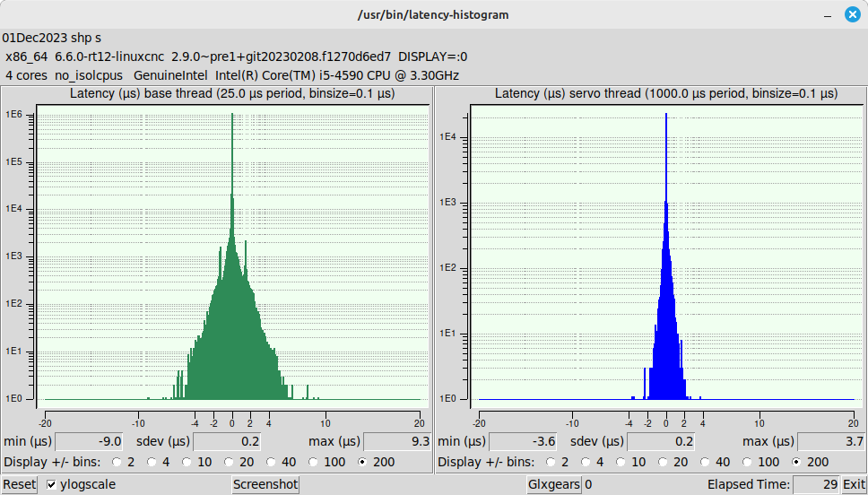This screenshot has height=495, width=868.
Task: Click the servo thread histogram title
Action: click(666, 93)
